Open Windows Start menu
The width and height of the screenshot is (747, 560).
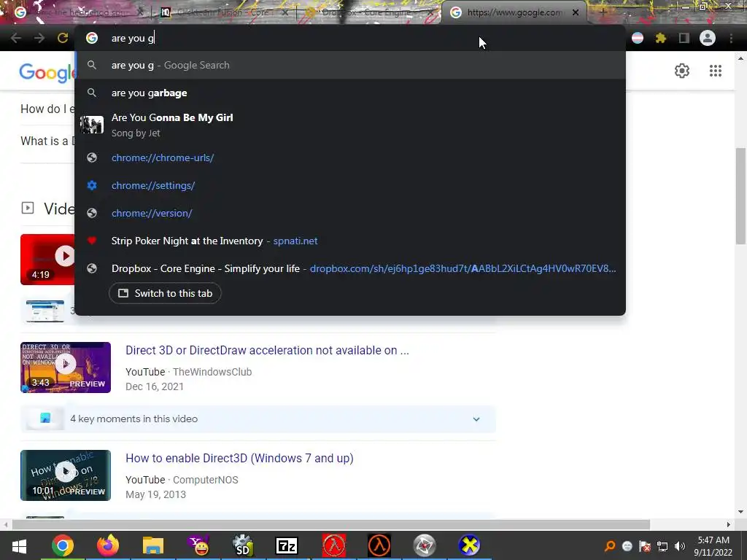pos(19,545)
